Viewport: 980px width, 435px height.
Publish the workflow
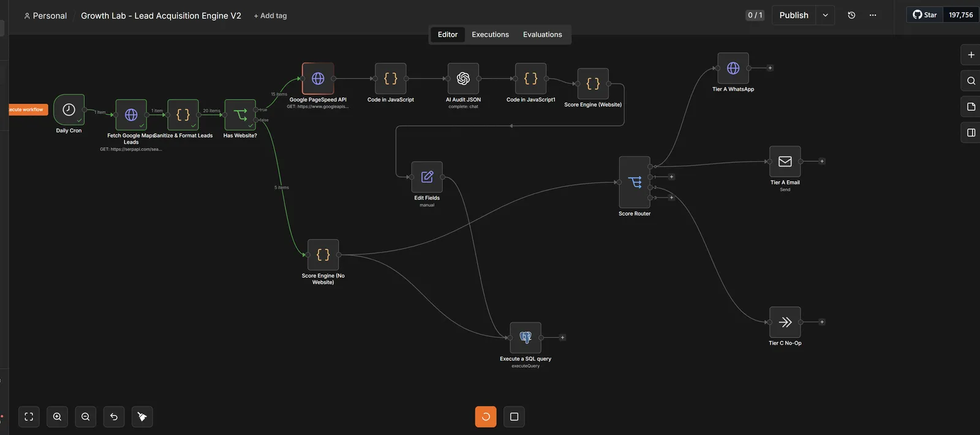(794, 15)
